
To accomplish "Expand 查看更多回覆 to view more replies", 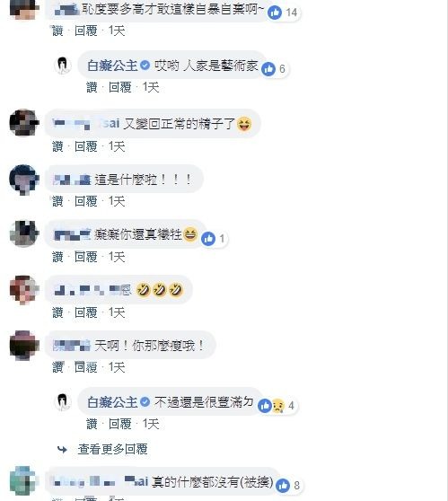I will (x=112, y=449).
